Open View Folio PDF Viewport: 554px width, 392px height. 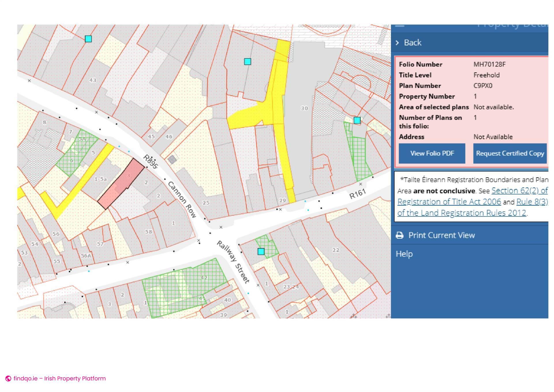(x=432, y=153)
